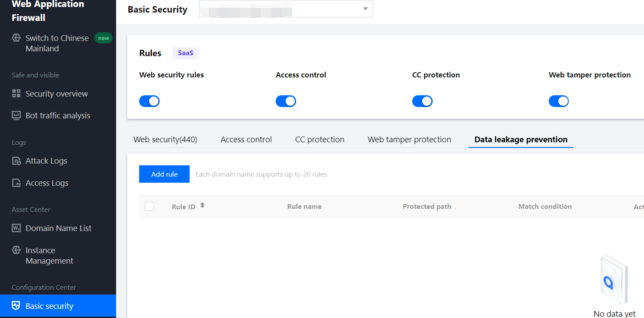
Task: Disable the Web security rules toggle
Action: point(149,101)
